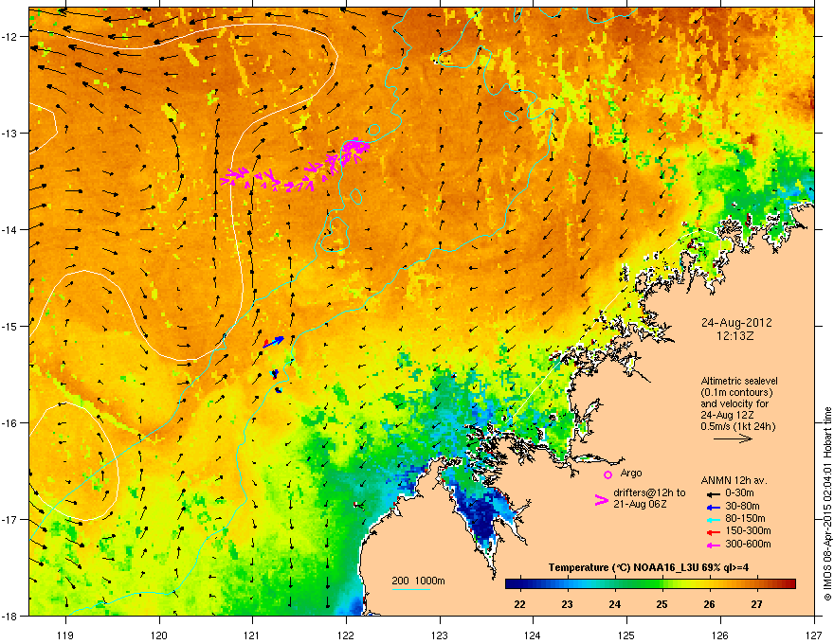Image resolution: width=834 pixels, height=644 pixels.
Task: Click the latitude axis label -12
Action: [x=9, y=37]
